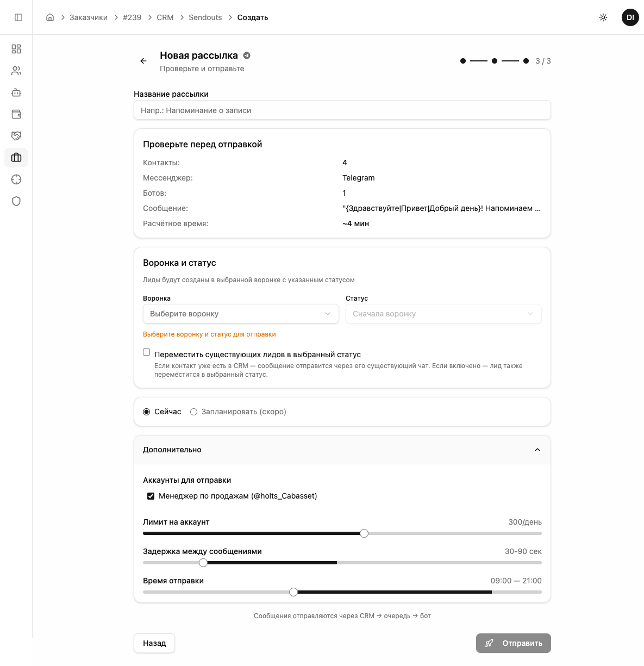Open the handshake icon in sidebar
Viewport: 644px width, 666px height.
coord(16,136)
